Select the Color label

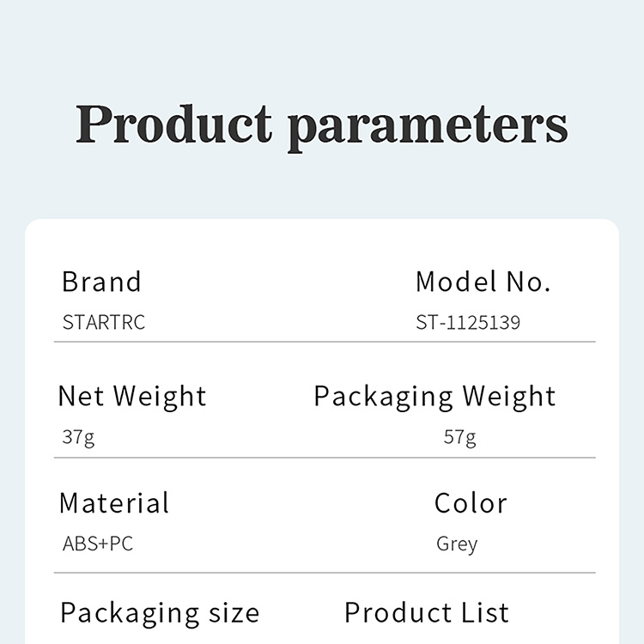click(471, 503)
